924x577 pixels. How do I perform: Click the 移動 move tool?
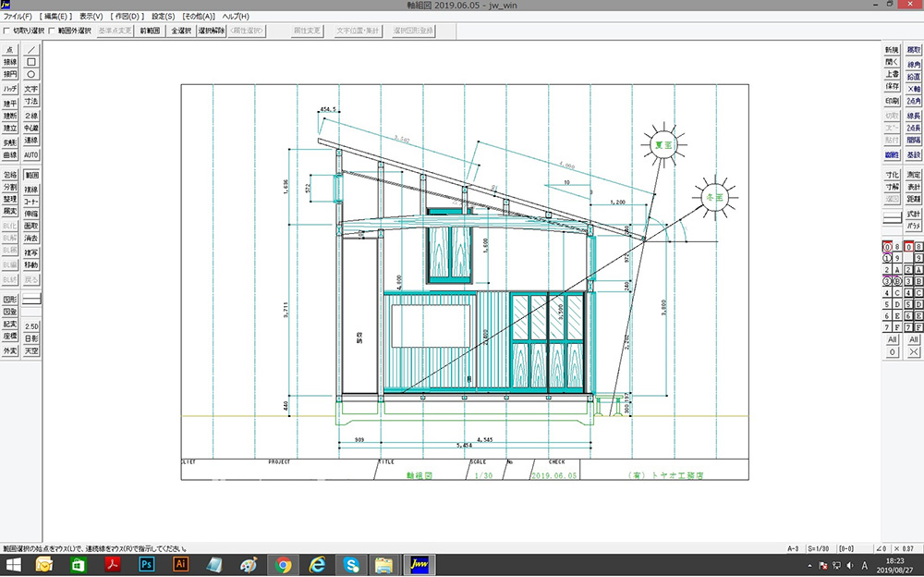click(x=31, y=264)
